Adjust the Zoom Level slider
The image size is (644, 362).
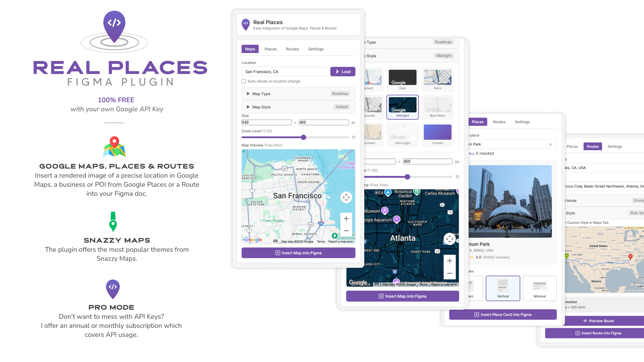point(303,137)
